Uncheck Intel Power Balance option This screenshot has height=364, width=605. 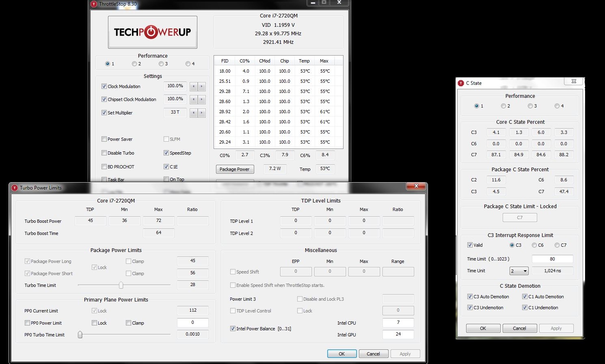(233, 329)
